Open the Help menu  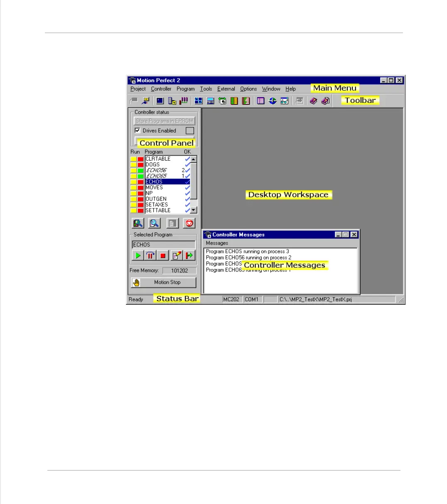tap(291, 89)
